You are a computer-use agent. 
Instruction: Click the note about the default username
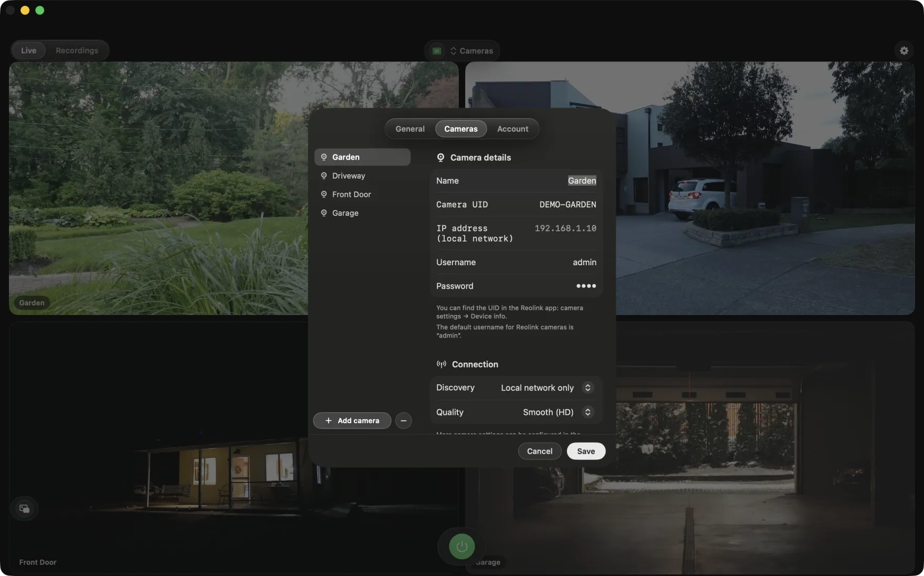[505, 331]
